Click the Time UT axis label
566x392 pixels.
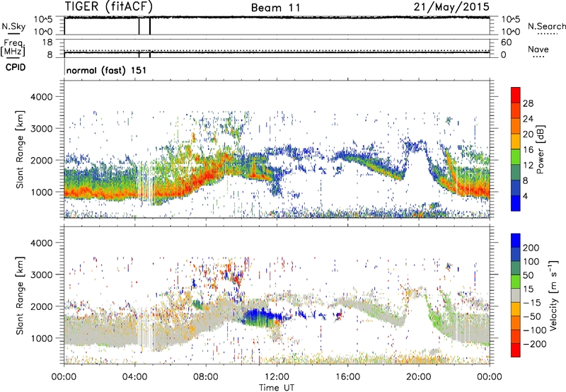[277, 388]
